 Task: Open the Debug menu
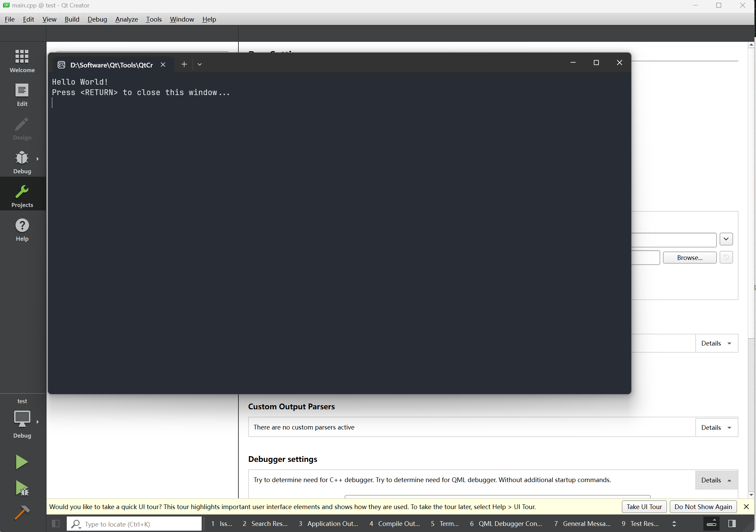(97, 19)
